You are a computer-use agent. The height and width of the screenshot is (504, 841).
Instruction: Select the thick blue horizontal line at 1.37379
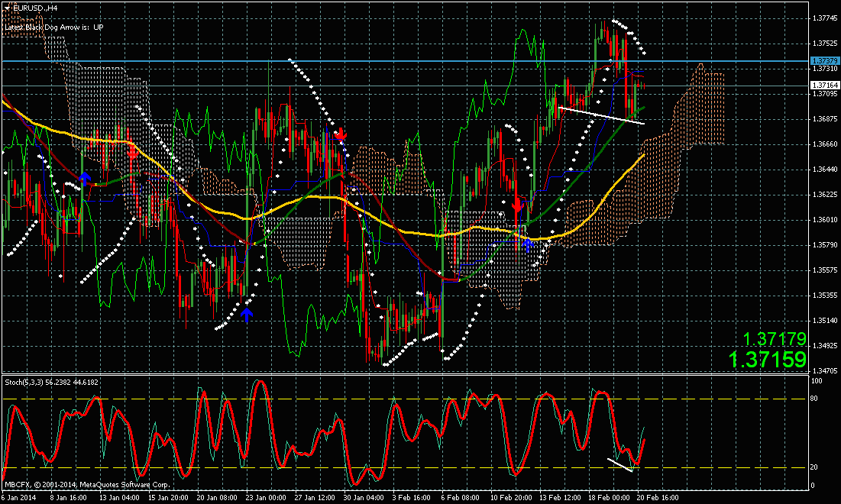404,61
